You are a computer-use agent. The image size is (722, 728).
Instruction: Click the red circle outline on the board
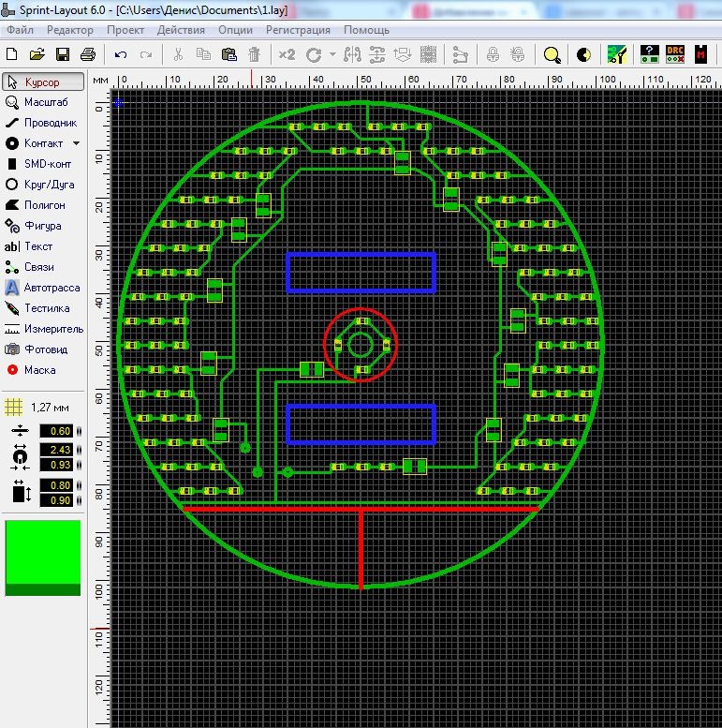(x=361, y=345)
